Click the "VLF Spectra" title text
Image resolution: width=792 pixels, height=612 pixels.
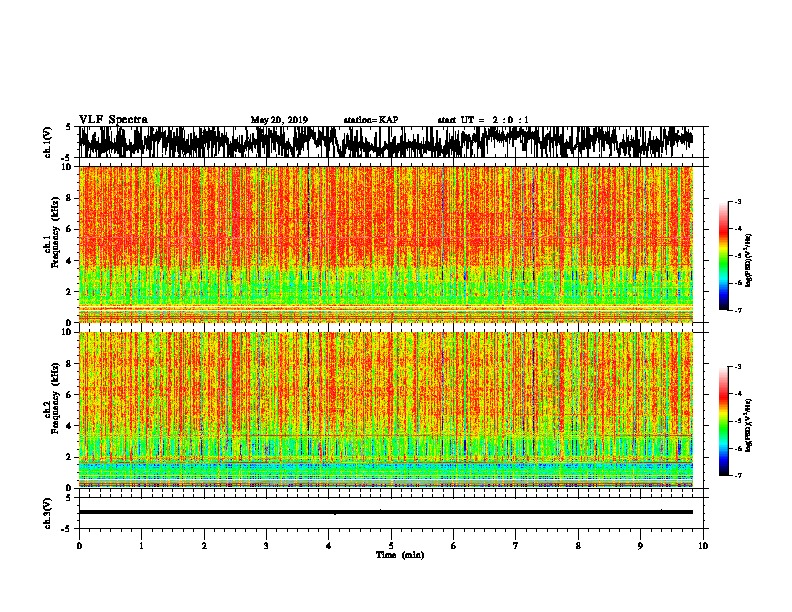click(113, 120)
